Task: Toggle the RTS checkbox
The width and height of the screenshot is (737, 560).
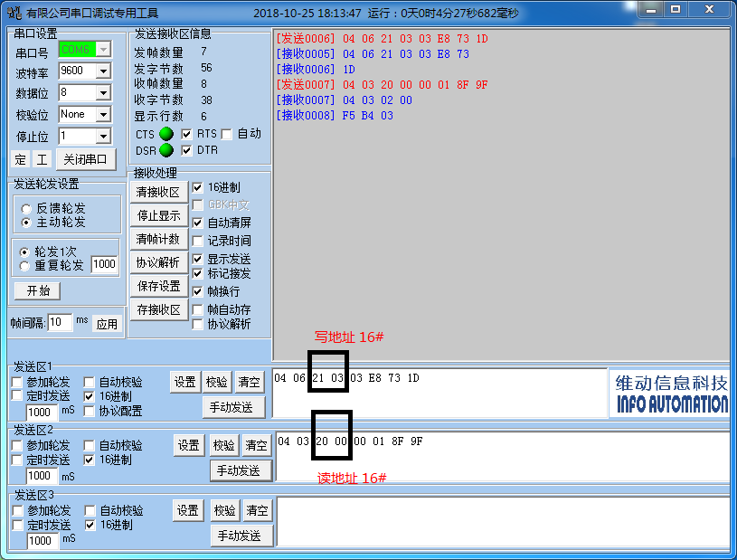Action: (187, 134)
